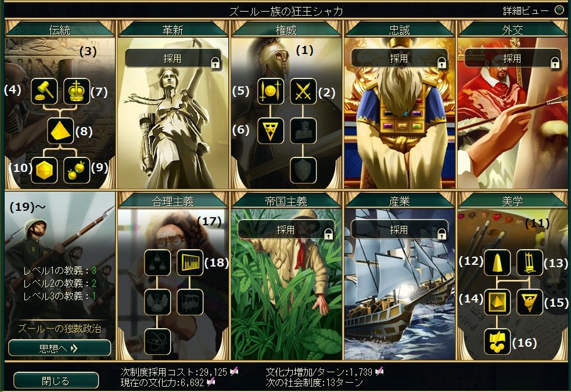Image resolution: width=571 pixels, height=392 pixels.
Task: Toggle the 詳細ビュー radio button
Action: tap(559, 10)
